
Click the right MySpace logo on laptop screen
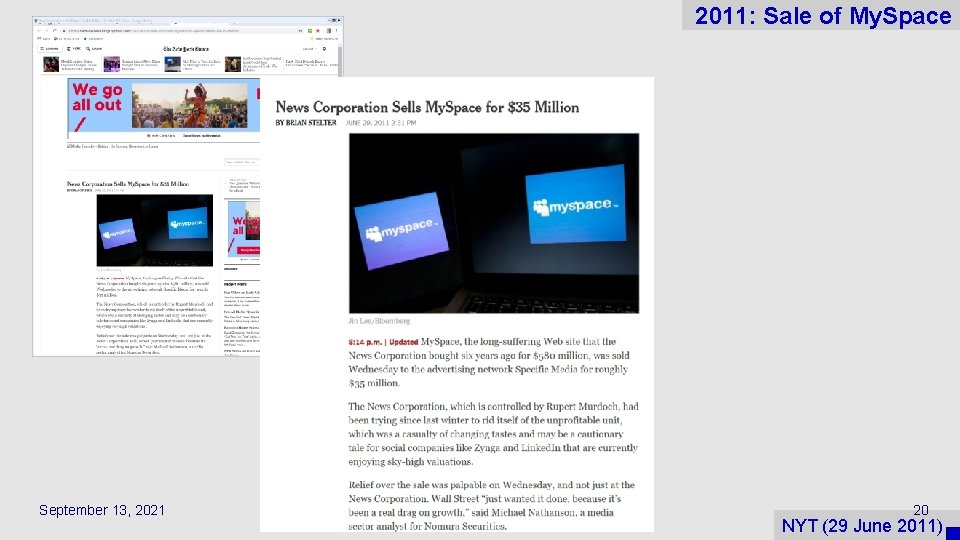[576, 204]
